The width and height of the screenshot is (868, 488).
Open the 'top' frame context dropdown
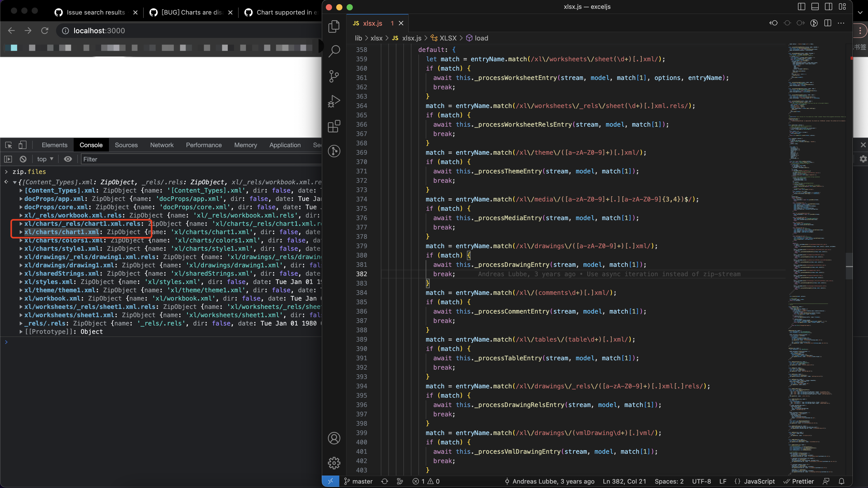click(45, 159)
